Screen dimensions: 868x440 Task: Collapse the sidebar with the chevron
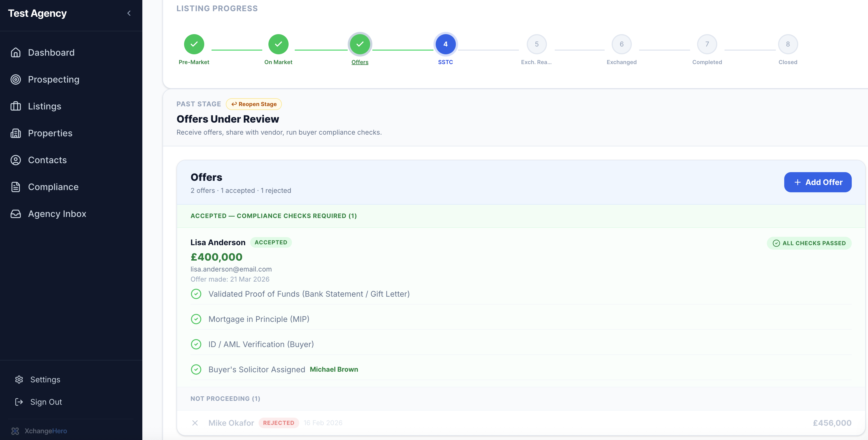[129, 13]
